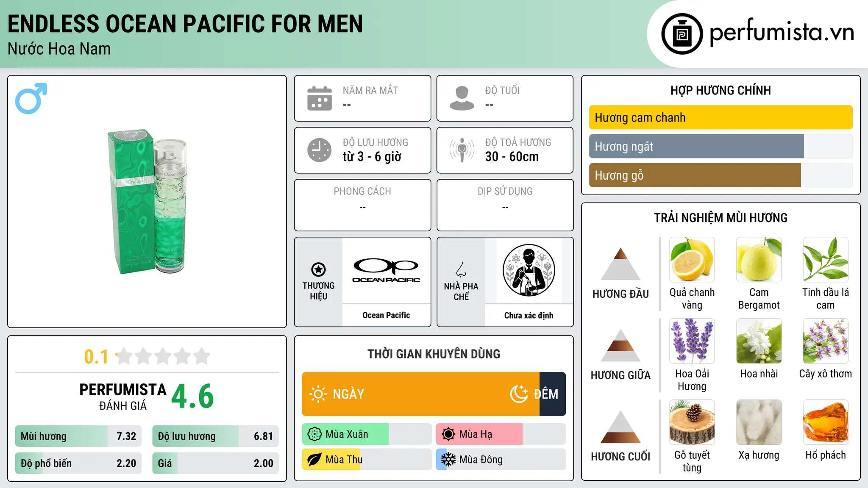Viewport: 868px width, 488px height.
Task: Click the clock icon beside Độ lưu hương
Action: tap(319, 150)
